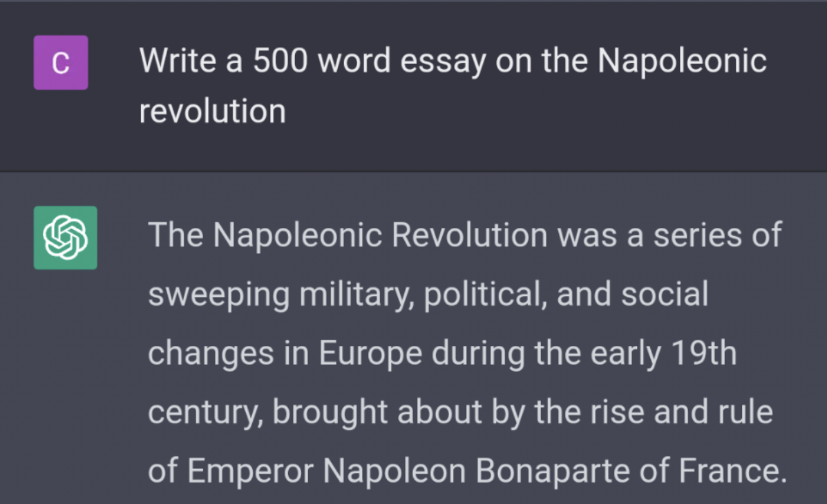Click the green ChatGPT logo icon

coord(66,238)
